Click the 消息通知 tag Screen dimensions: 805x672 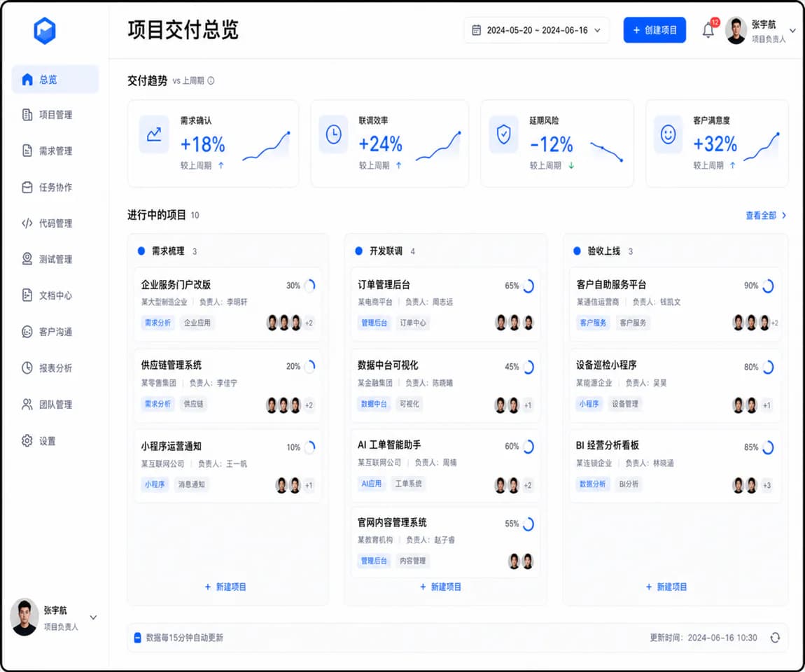pyautogui.click(x=192, y=484)
